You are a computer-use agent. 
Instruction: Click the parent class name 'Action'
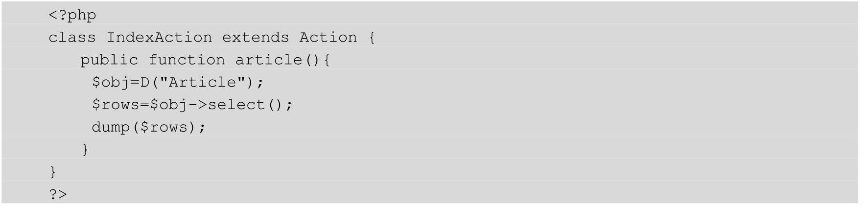point(328,37)
